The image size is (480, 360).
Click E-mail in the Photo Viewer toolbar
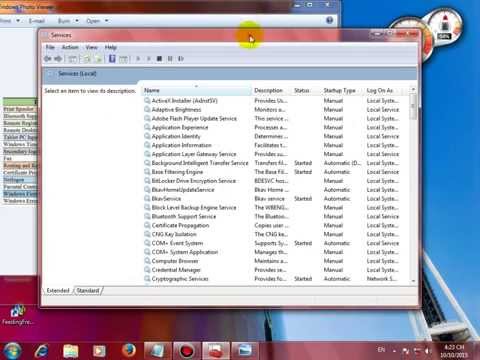[37, 21]
